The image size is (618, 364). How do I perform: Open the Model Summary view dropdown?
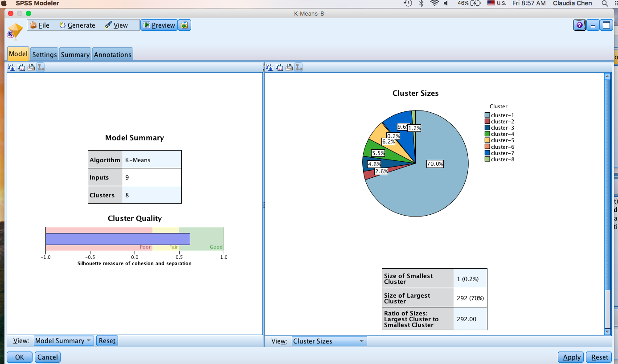[x=64, y=341]
